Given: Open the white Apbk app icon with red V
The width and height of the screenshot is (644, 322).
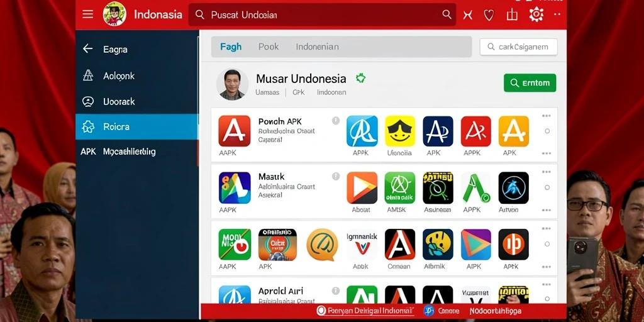Looking at the screenshot, I should point(362,245).
